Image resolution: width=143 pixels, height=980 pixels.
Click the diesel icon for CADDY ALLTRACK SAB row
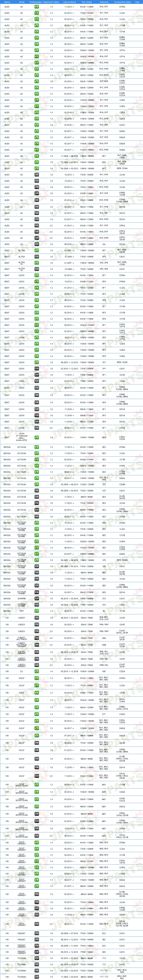pos(37,645)
